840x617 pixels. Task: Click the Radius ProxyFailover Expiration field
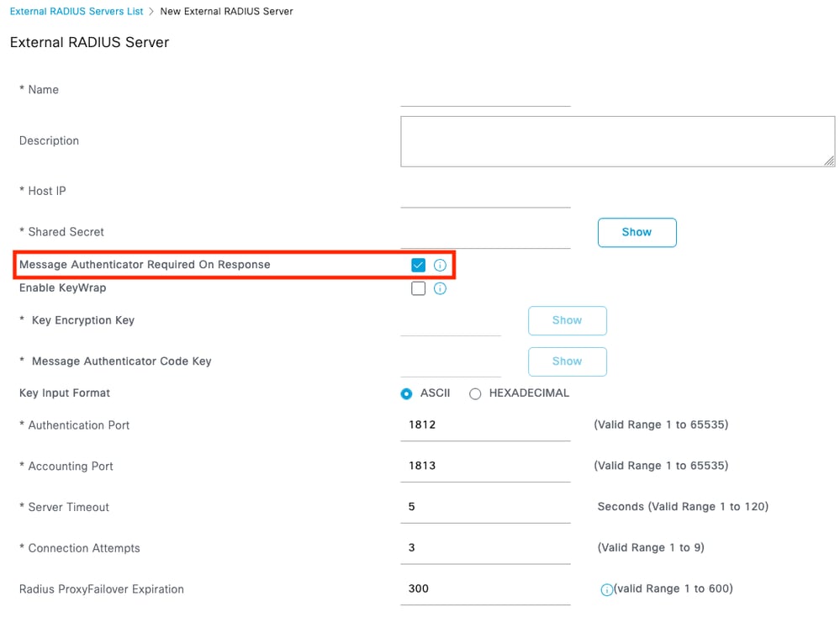pyautogui.click(x=485, y=589)
